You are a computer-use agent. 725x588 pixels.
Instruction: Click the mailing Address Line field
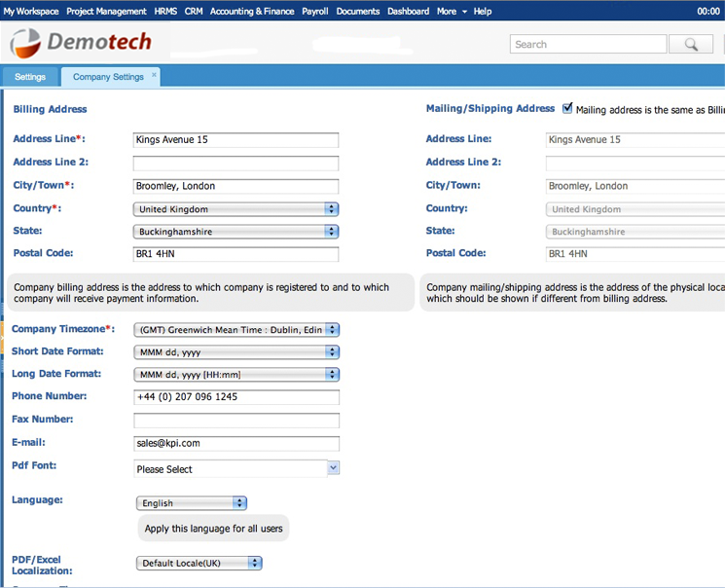(x=635, y=140)
